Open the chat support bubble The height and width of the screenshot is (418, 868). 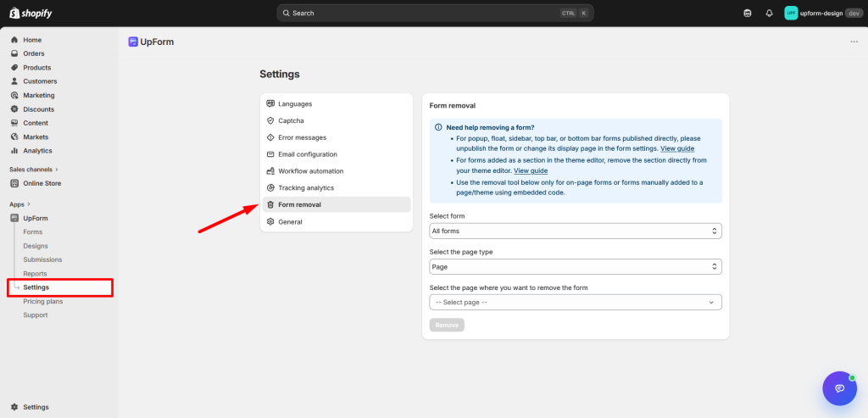[x=840, y=388]
